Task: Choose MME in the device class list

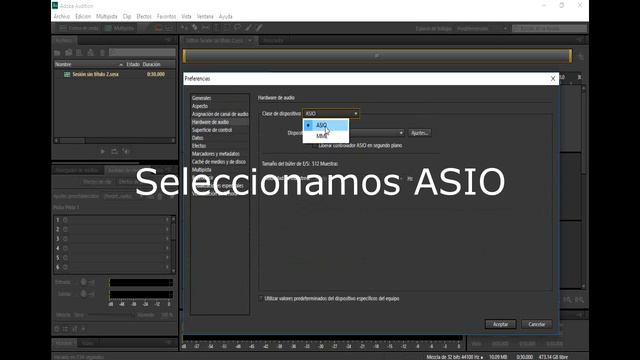Action: coord(326,136)
